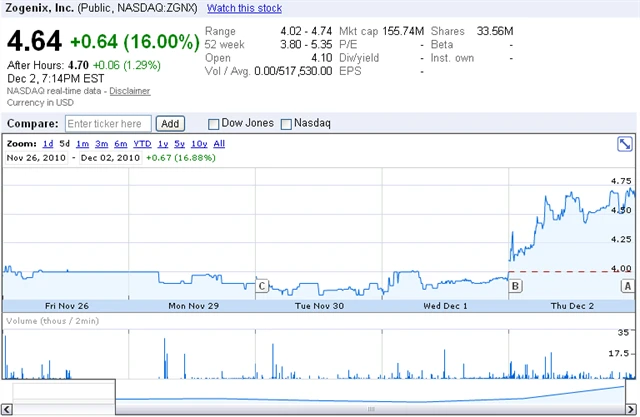Viewport: 640px width, 417px height.
Task: Set chart zoom to 1d
Action: click(48, 144)
